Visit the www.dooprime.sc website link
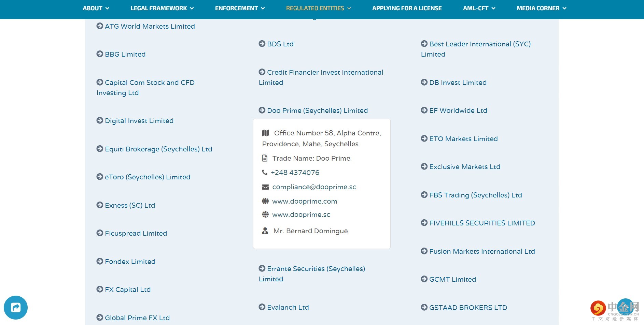Screen dimensions: 644x325 [301, 215]
